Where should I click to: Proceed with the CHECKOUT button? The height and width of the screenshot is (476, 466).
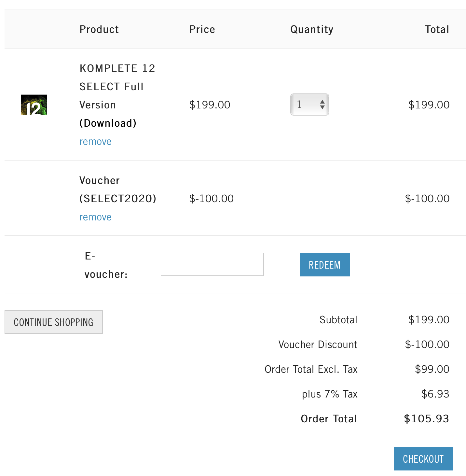(423, 459)
